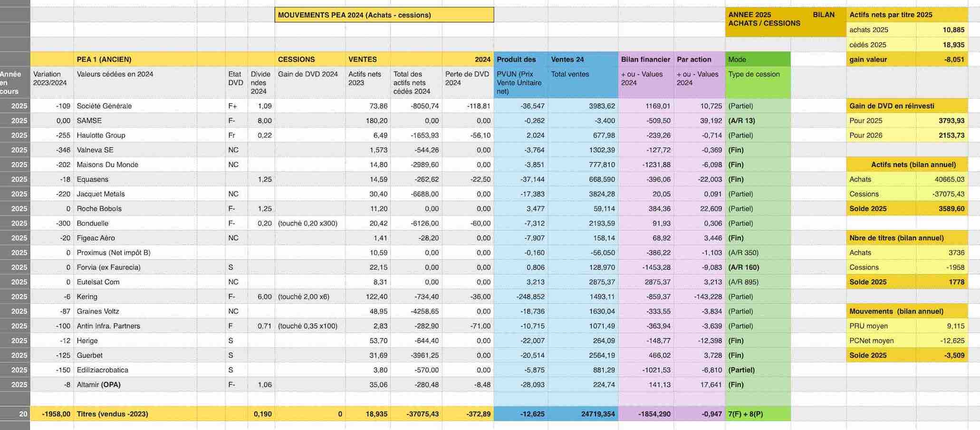980x430 pixels.
Task: Click the 'Altamir (OPA)' cell
Action: click(x=135, y=385)
